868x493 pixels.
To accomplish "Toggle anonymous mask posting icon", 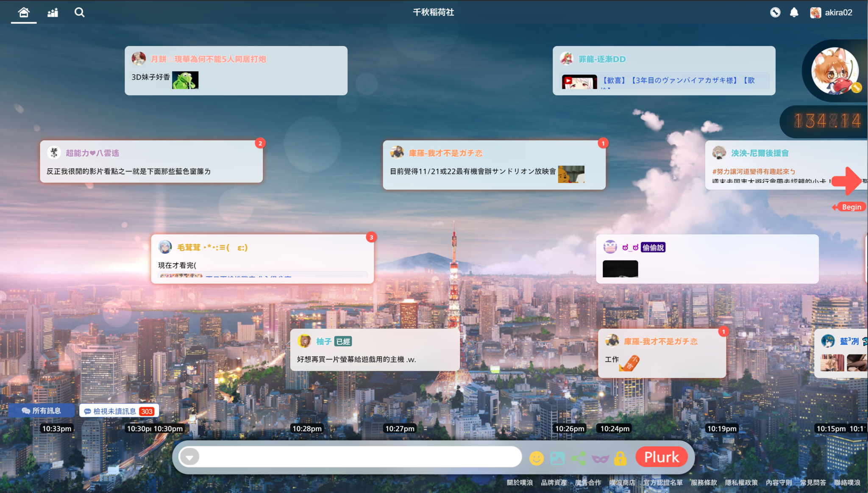I will click(600, 458).
